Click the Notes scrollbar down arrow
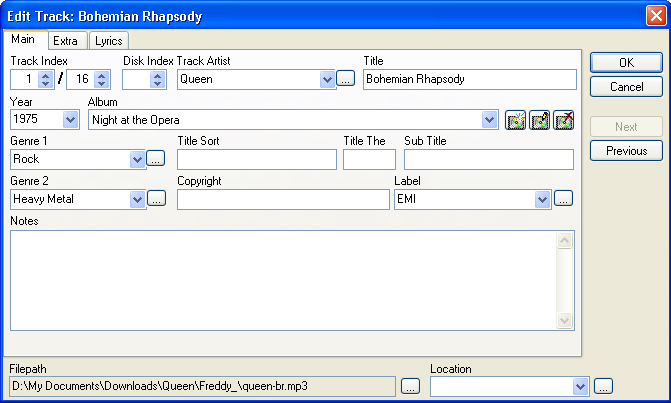 point(564,320)
